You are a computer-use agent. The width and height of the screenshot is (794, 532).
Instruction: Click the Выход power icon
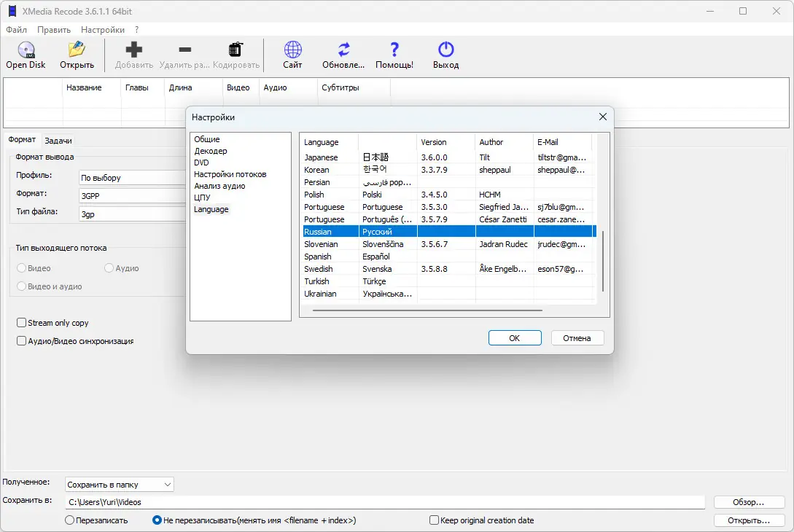coord(445,50)
